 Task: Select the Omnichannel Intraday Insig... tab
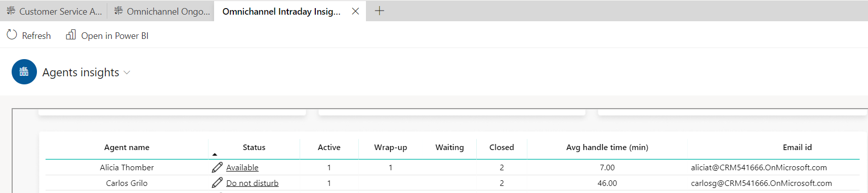[x=281, y=11]
